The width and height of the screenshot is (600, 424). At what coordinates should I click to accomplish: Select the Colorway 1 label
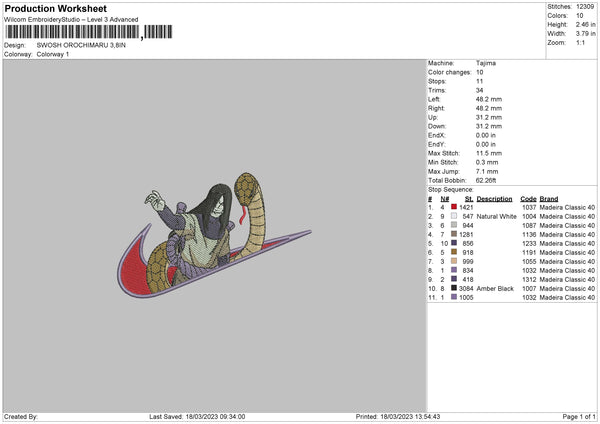coord(53,54)
